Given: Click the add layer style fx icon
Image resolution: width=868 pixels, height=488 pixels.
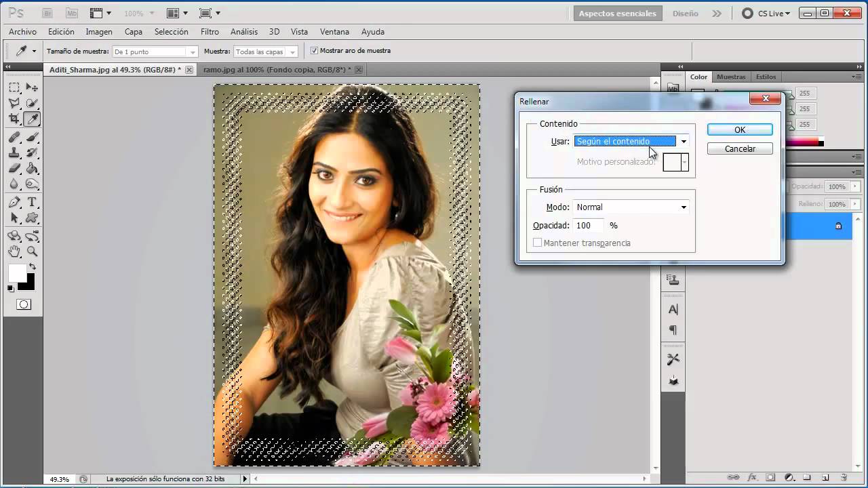Looking at the screenshot, I should [751, 477].
